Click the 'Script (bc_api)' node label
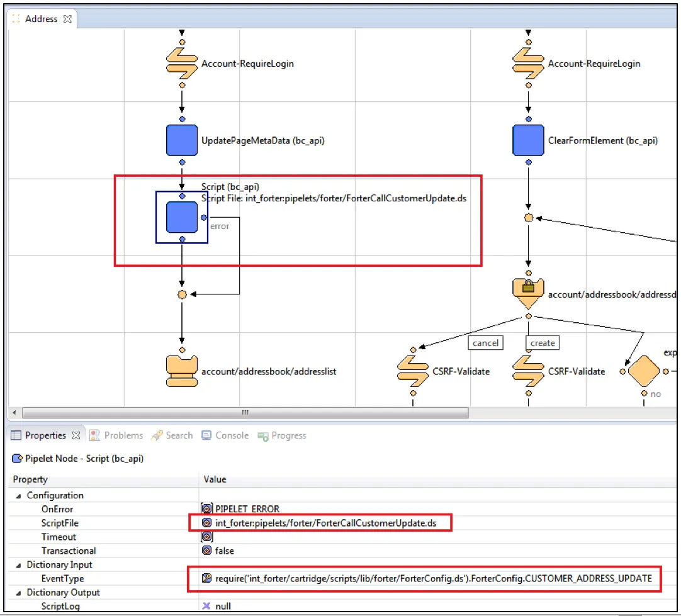681x616 pixels. [x=230, y=187]
